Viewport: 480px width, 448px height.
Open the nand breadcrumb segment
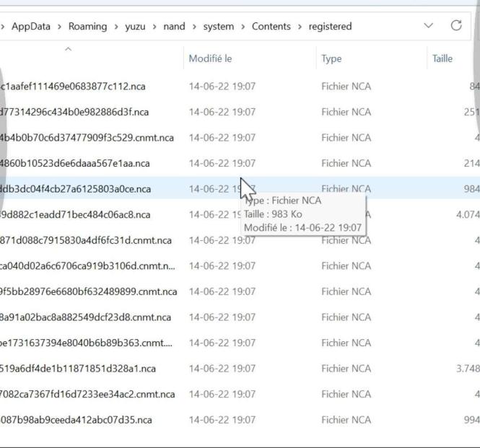tap(173, 27)
